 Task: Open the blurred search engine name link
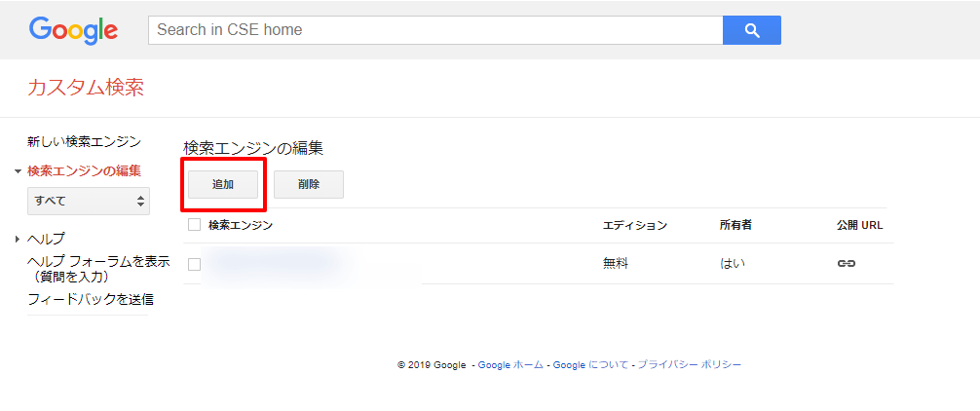[273, 263]
